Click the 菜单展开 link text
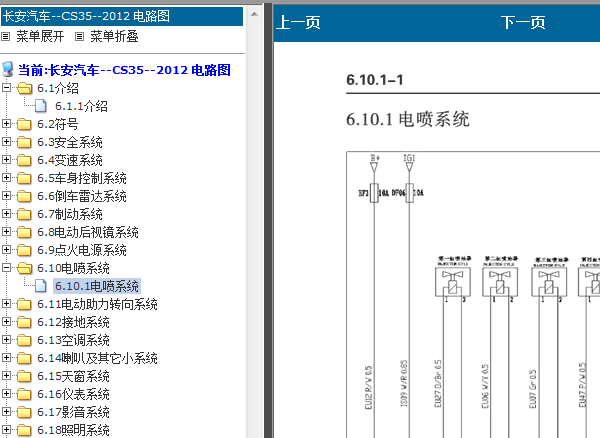 [40, 37]
